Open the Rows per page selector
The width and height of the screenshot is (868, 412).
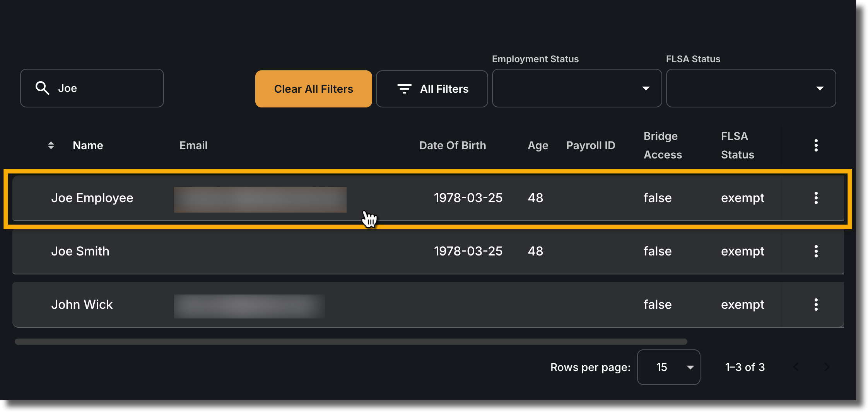coord(668,367)
